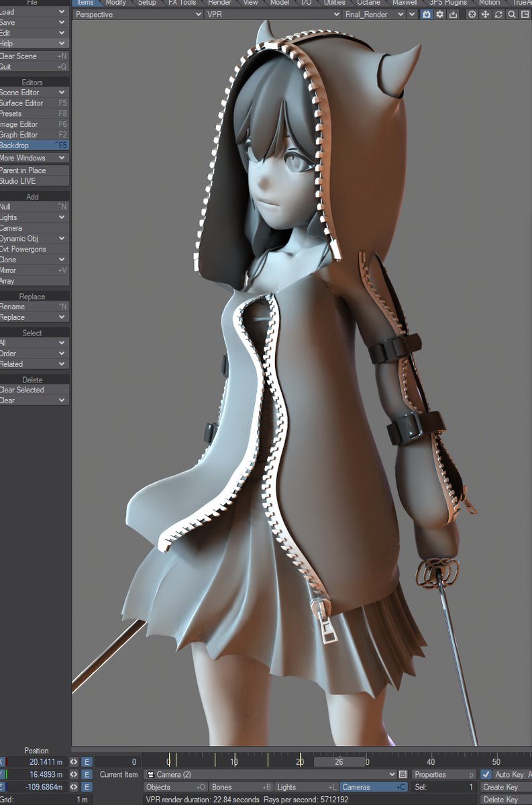This screenshot has width=532, height=805.
Task: Click the arrows icon beside X position
Action: [x=74, y=762]
